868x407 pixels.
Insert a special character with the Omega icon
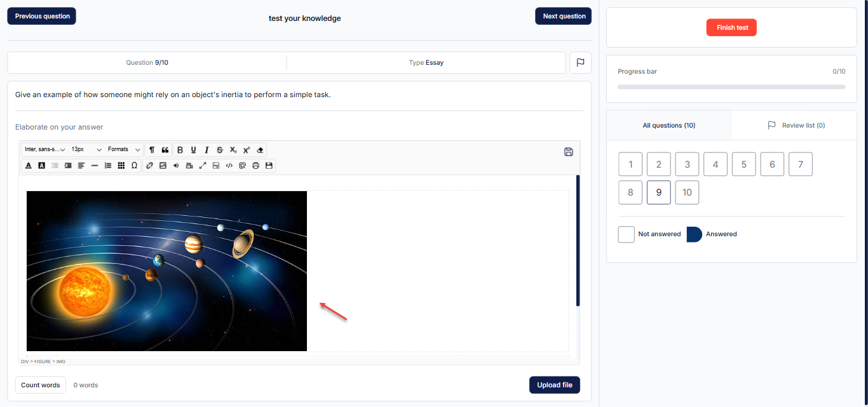(134, 166)
